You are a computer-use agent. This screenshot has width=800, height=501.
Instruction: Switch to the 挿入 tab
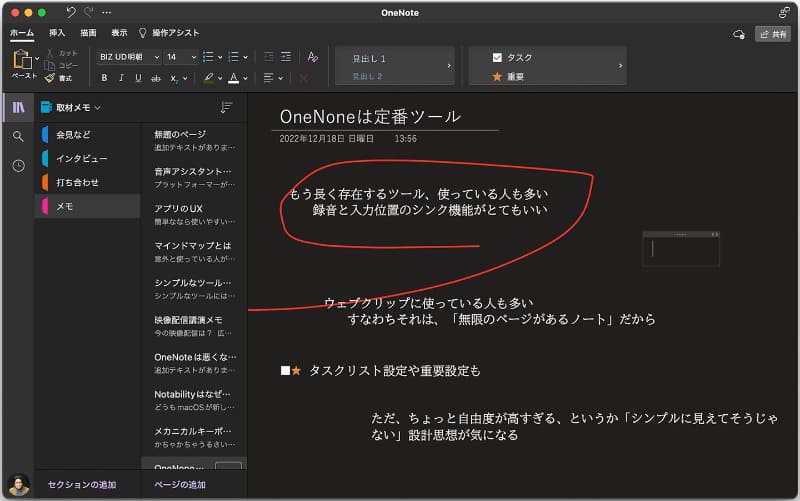pyautogui.click(x=57, y=33)
